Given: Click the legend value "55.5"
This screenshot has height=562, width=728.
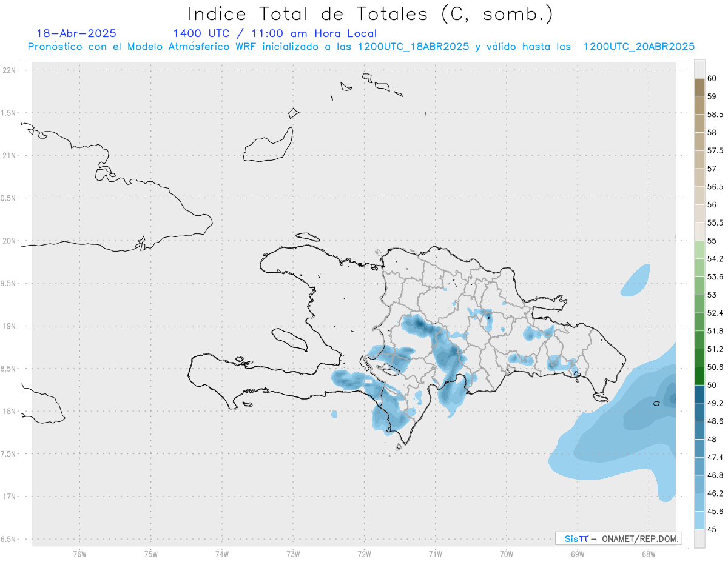Looking at the screenshot, I should point(715,222).
